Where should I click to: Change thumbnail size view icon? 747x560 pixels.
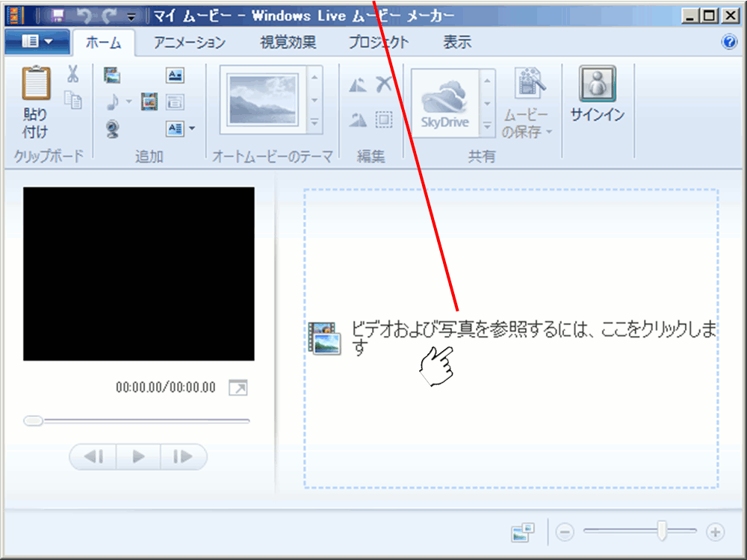(x=523, y=532)
